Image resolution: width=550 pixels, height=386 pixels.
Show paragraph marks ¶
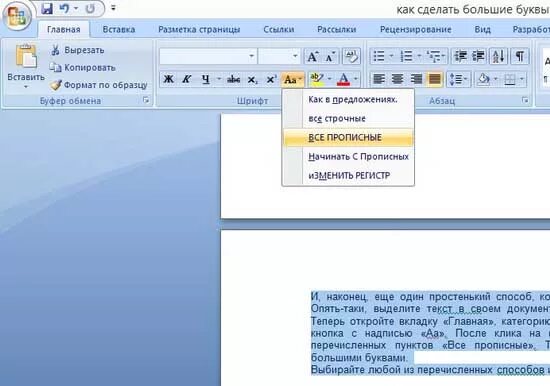click(519, 56)
